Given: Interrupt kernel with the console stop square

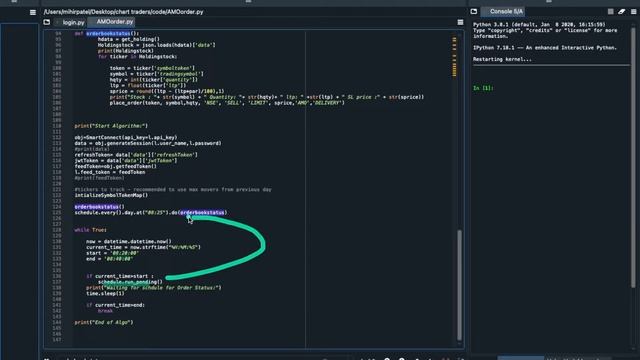Looking at the screenshot, I should 611,11.
